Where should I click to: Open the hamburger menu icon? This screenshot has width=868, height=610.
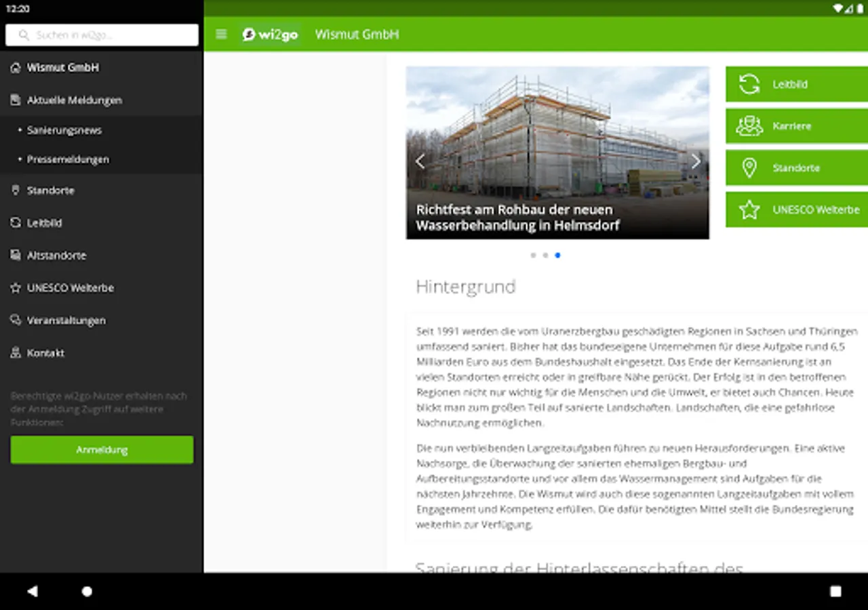pyautogui.click(x=221, y=34)
